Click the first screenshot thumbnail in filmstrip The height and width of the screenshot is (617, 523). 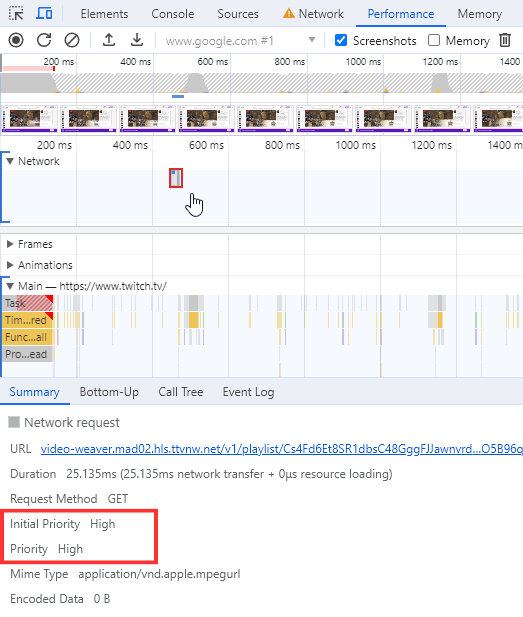tap(30, 118)
